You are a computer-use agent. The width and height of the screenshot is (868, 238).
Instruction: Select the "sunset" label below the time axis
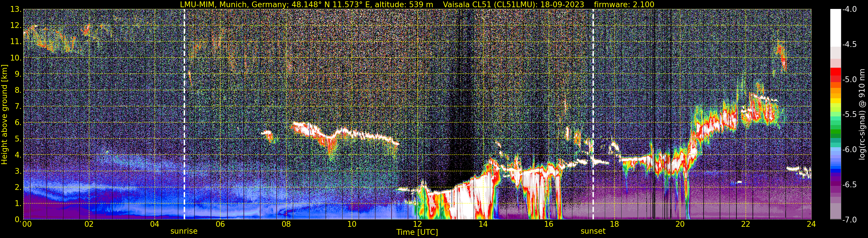click(593, 231)
